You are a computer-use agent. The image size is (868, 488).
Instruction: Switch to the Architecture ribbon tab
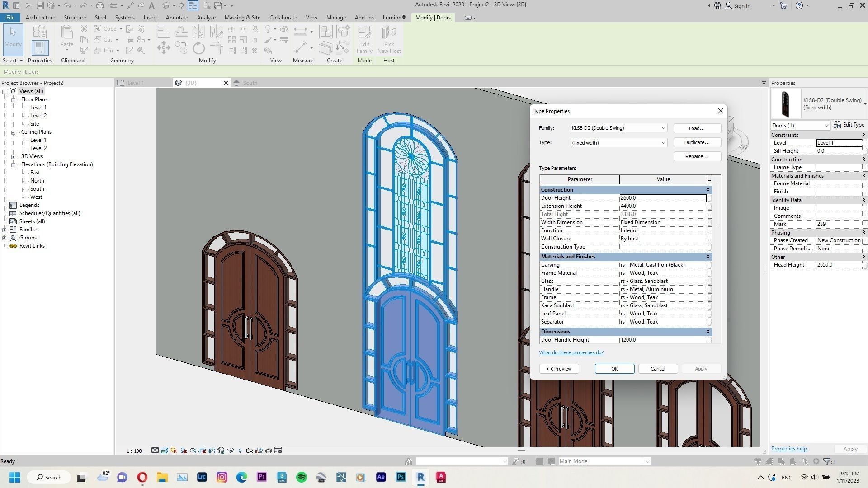[40, 17]
